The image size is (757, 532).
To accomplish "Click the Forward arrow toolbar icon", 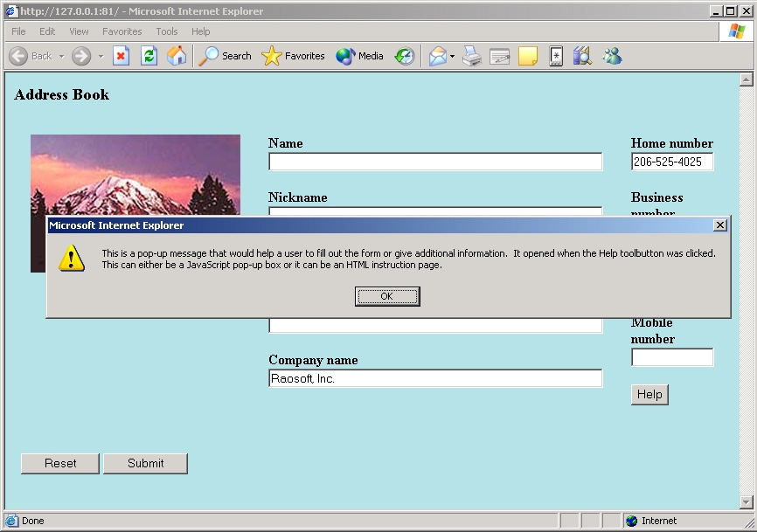I will 81,56.
